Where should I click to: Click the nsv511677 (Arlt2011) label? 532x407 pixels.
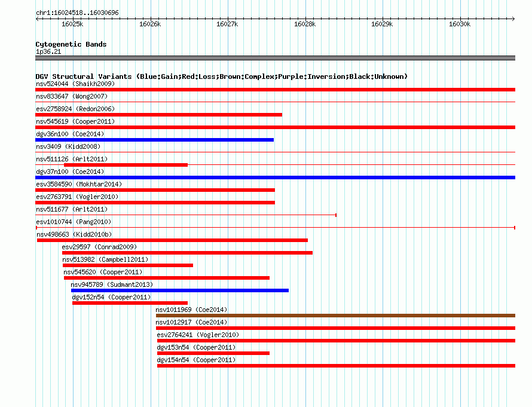point(72,209)
